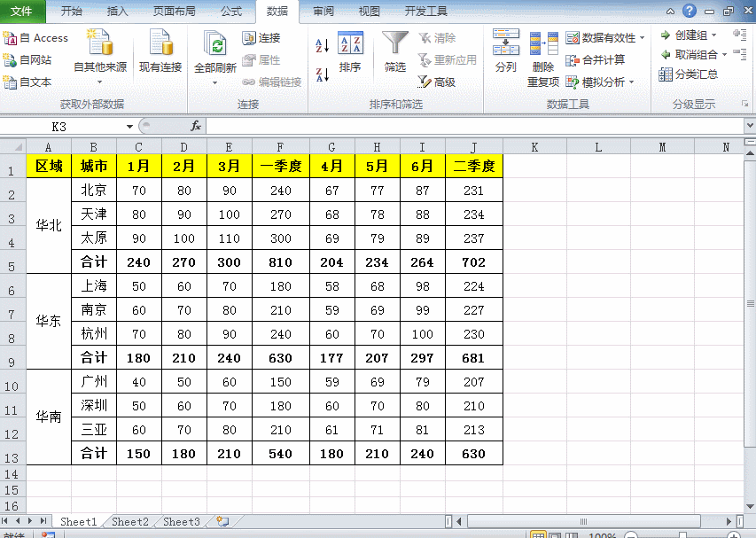Select the 华北 merged cell
Screen dimensions: 756x538
[x=49, y=226]
